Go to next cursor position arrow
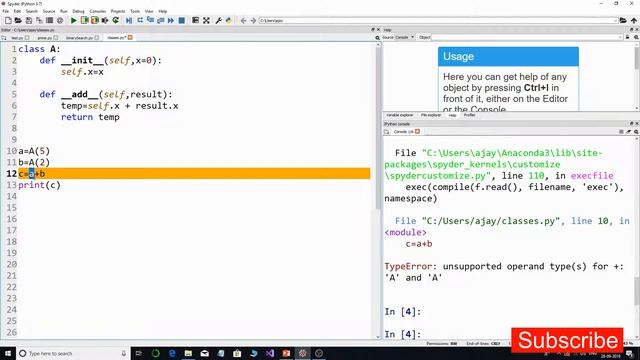640x360 pixels. click(x=253, y=20)
